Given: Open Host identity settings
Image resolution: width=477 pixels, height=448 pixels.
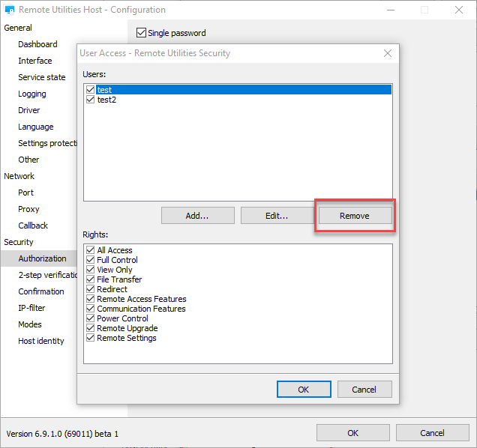Looking at the screenshot, I should tap(41, 341).
